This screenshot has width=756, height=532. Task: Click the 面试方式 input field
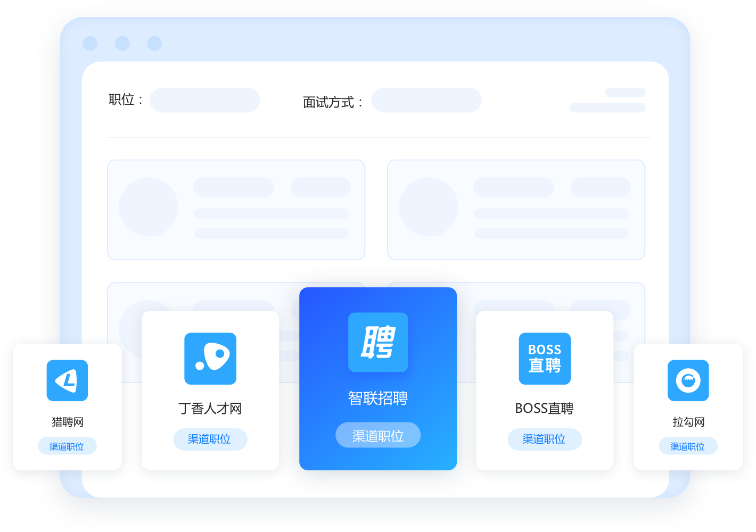(426, 100)
